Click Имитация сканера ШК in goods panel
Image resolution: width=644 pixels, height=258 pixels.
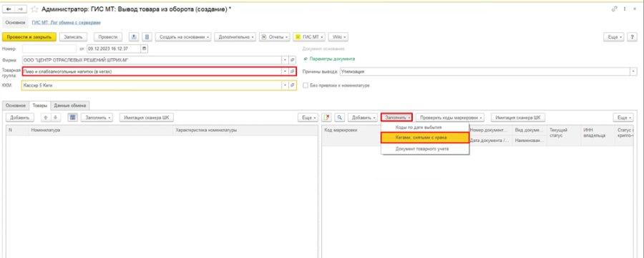147,118
